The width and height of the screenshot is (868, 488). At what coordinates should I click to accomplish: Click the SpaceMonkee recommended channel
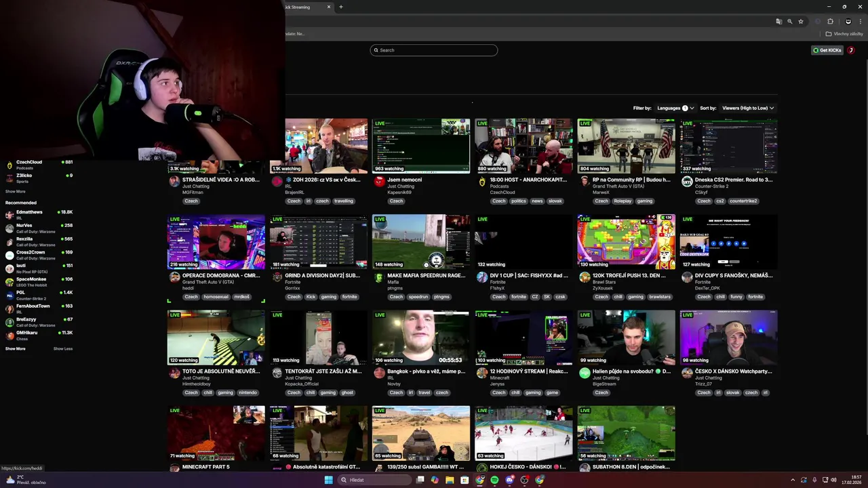pos(39,281)
